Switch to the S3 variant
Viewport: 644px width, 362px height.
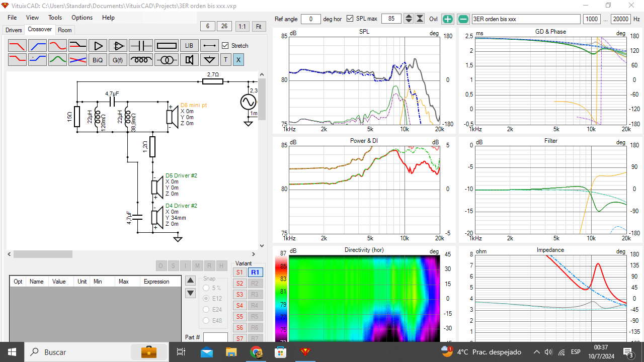click(239, 295)
